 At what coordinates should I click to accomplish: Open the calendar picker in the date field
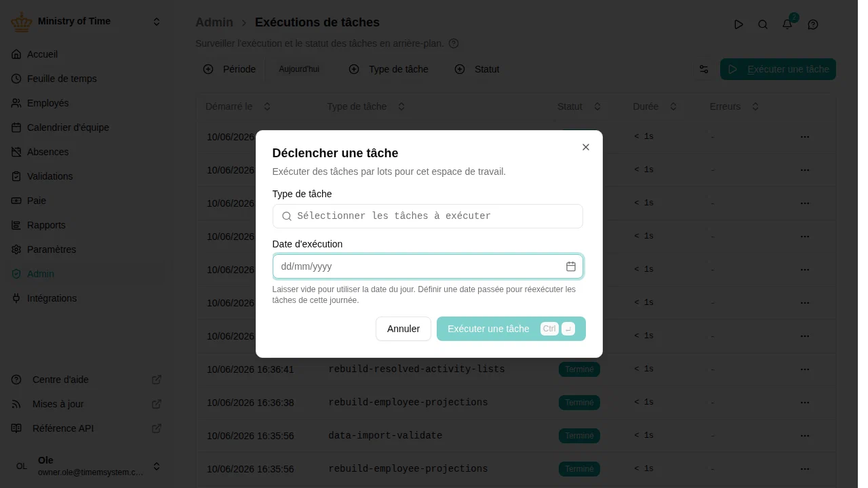571,266
